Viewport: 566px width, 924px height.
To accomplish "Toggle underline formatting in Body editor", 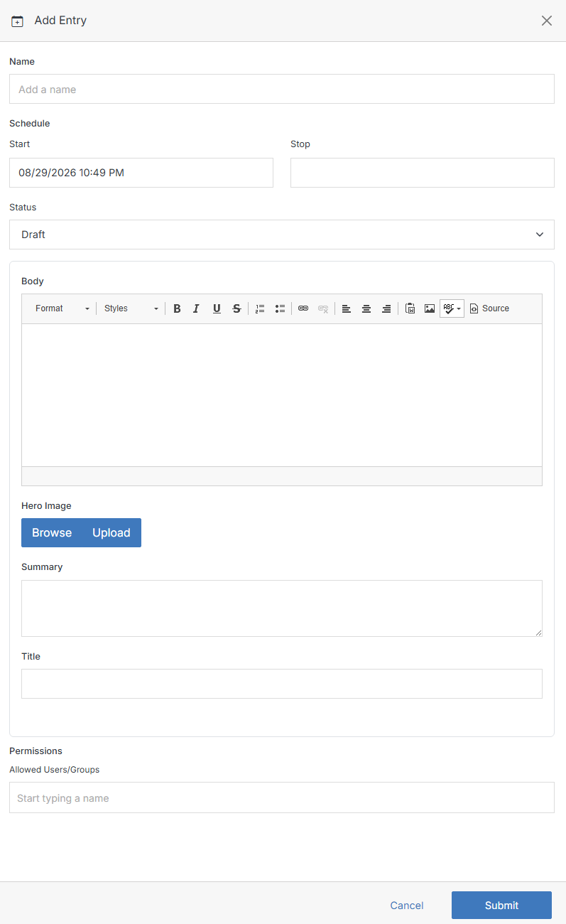I will [217, 308].
